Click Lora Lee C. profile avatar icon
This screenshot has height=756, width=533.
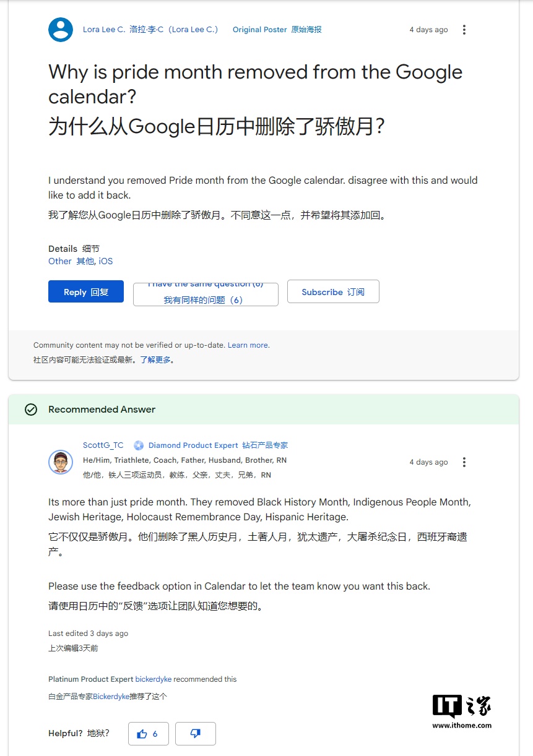(x=61, y=30)
